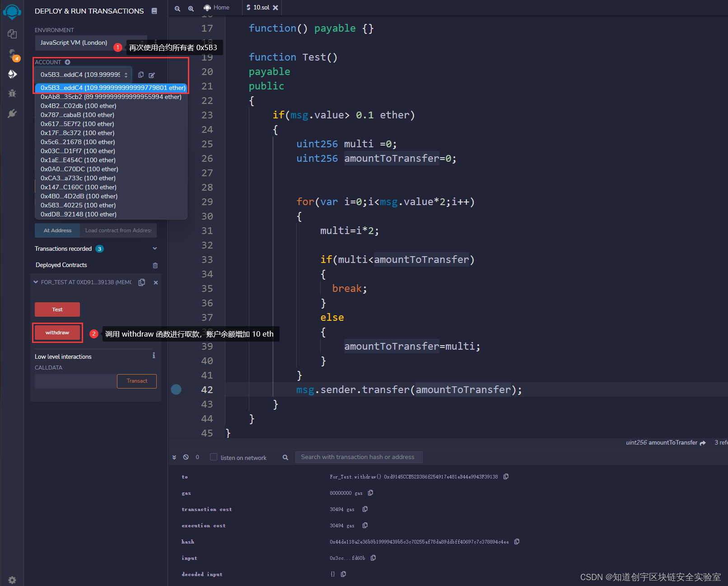
Task: Copy the gas value
Action: (371, 493)
